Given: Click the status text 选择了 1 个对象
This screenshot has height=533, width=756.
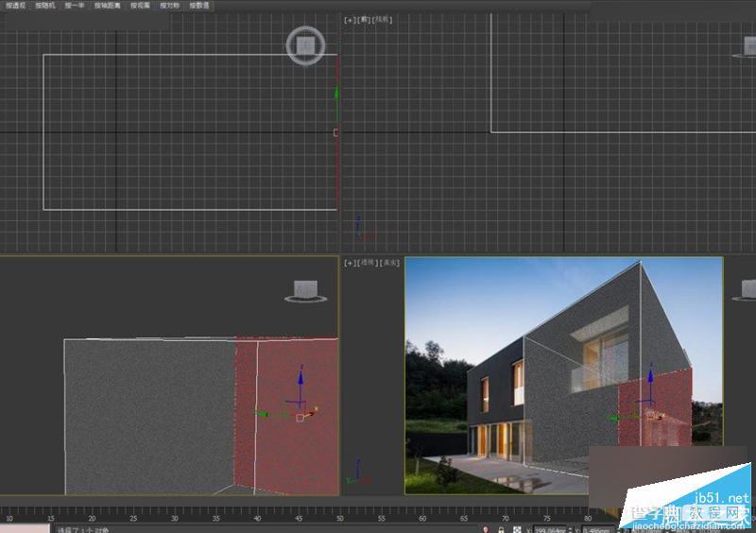Looking at the screenshot, I should pos(83,529).
